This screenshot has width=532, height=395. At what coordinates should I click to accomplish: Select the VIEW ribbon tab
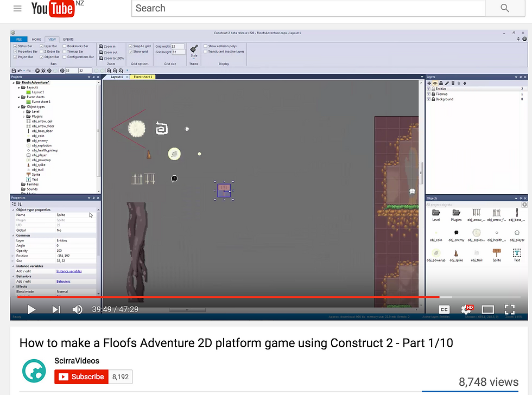click(x=52, y=39)
